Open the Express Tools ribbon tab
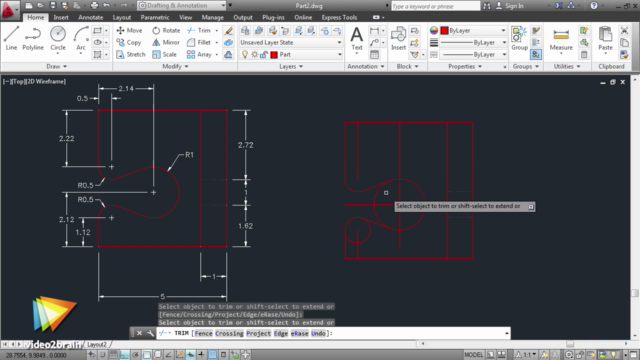 tap(339, 18)
